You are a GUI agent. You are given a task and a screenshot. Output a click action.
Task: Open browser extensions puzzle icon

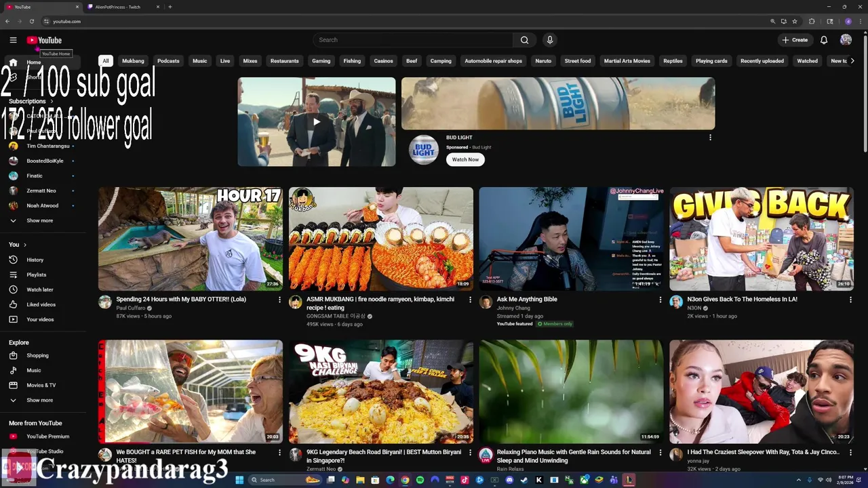tap(812, 21)
